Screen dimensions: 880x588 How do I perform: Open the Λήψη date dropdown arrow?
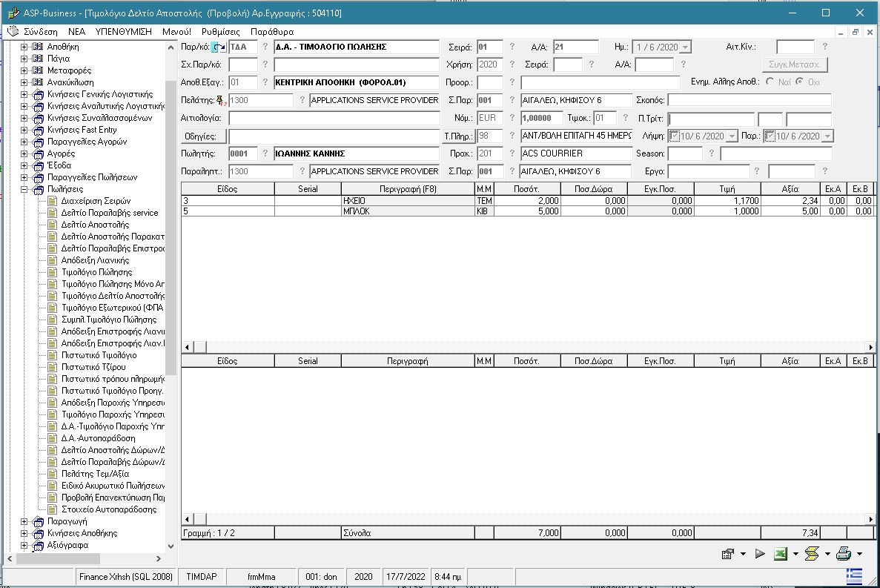[x=732, y=136]
